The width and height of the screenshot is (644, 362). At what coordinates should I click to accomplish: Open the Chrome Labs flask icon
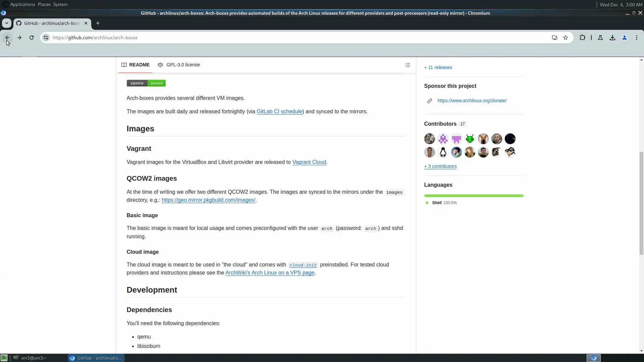600,38
